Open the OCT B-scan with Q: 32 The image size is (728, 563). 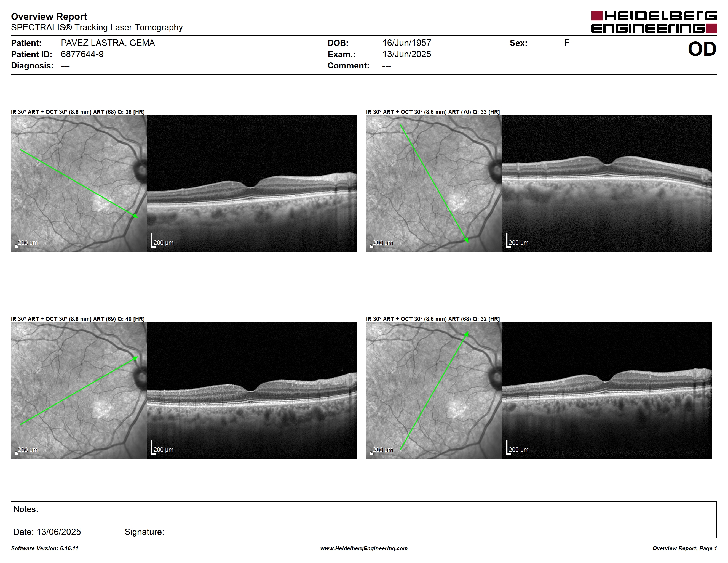pyautogui.click(x=607, y=390)
